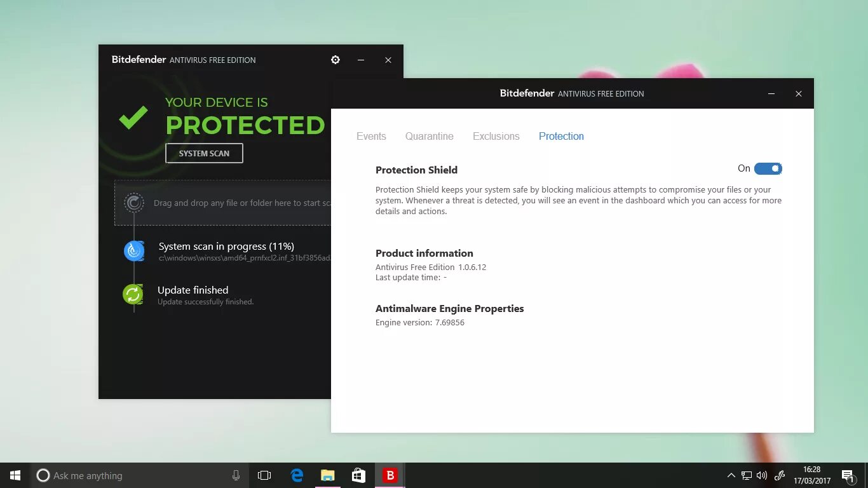This screenshot has width=868, height=488.
Task: Click front window 'ANTIVIRUS FREE EDITION' title
Action: point(601,93)
